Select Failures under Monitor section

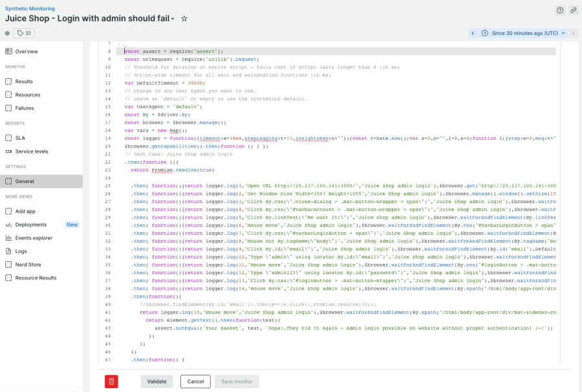[x=25, y=108]
